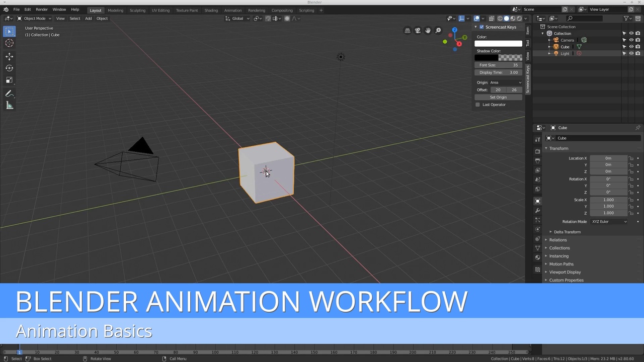Hide the Light in viewport via eye
644x362 pixels.
(631, 53)
